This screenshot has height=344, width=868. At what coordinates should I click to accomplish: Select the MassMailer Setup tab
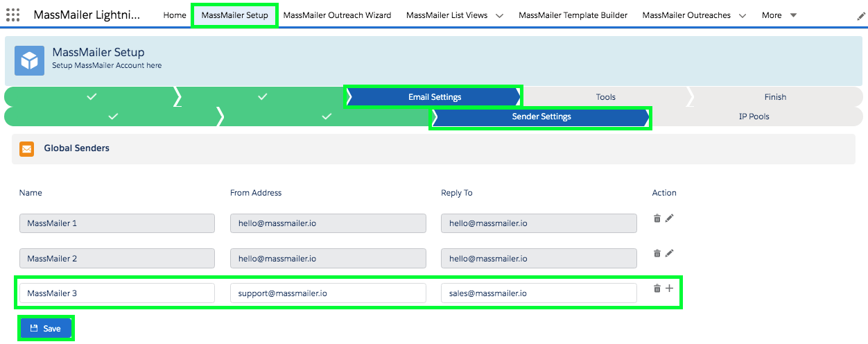point(234,15)
